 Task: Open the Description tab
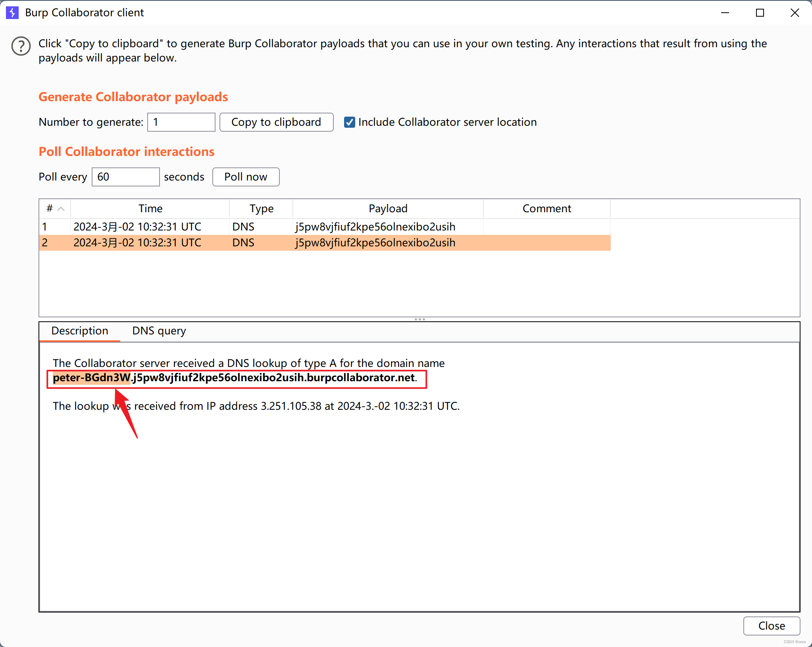79,331
